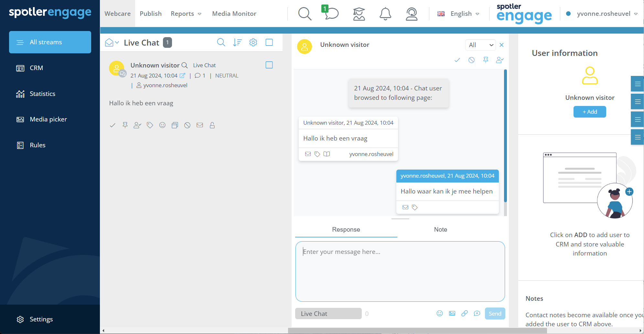Pin conversation in chat header
This screenshot has height=334, width=644.
(x=486, y=60)
